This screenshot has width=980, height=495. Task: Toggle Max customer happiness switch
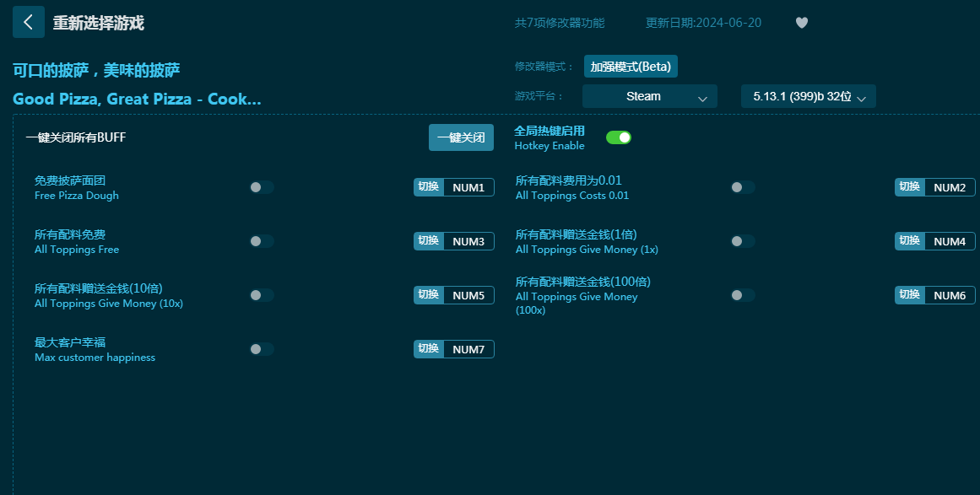[x=262, y=349]
